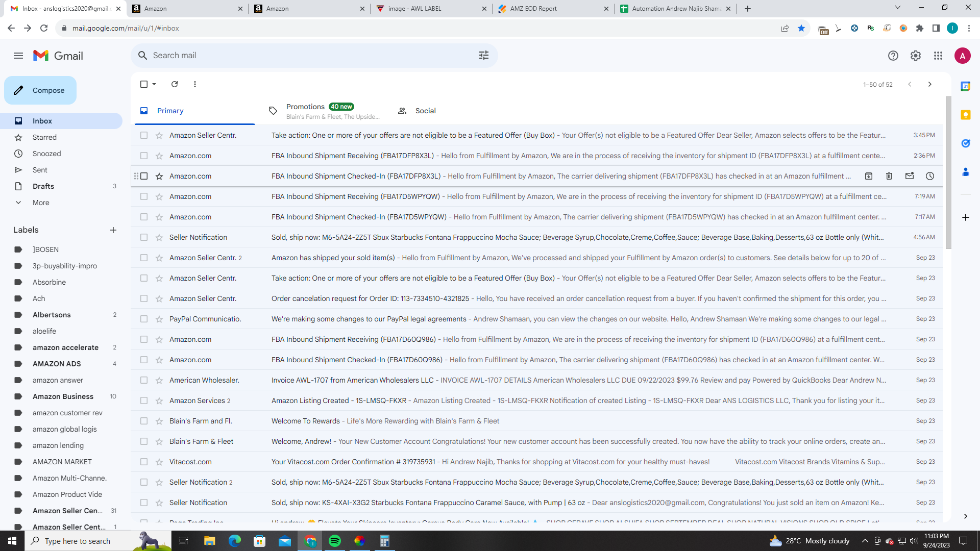Switch to the Primary tab
Screen dimensions: 980x551
194,111
